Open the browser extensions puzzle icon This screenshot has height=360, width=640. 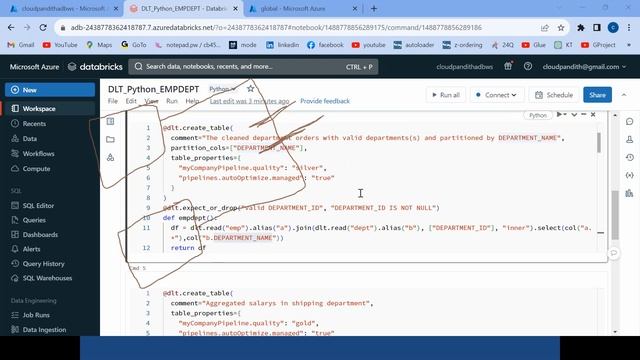point(580,28)
